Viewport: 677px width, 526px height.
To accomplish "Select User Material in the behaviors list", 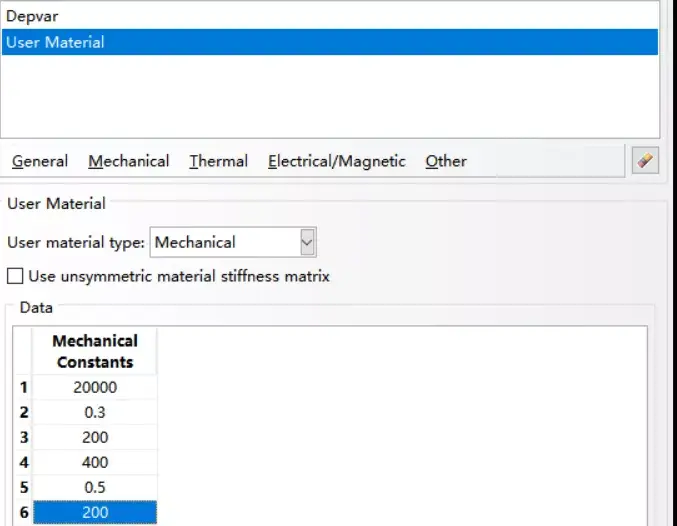I will pos(330,42).
